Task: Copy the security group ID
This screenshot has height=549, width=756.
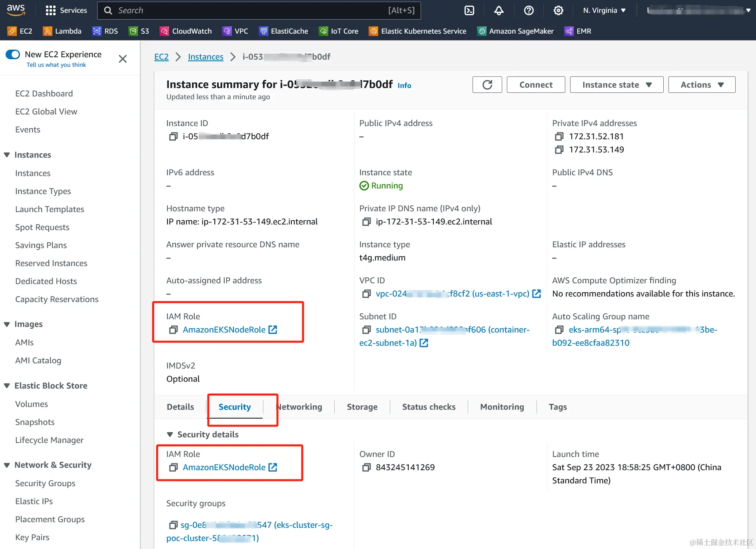Action: [173, 525]
